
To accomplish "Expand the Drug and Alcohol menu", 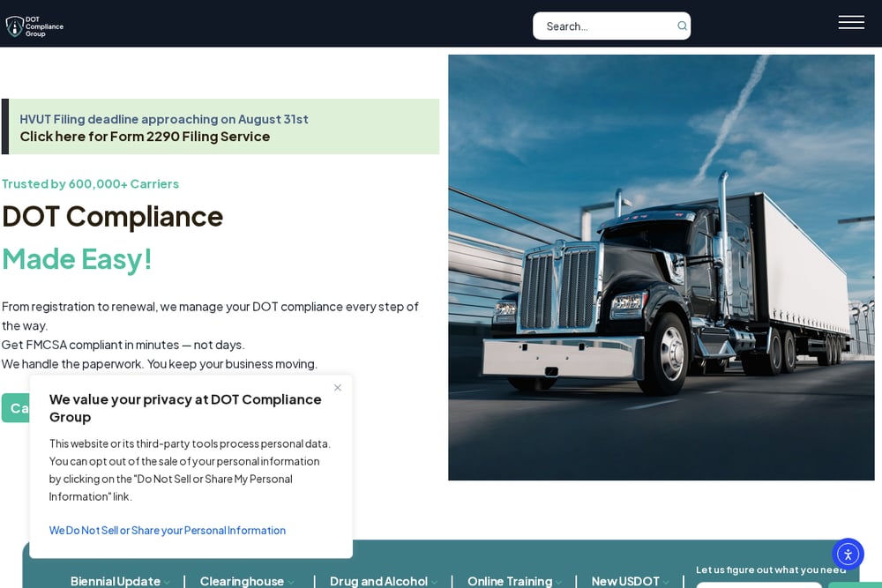I will (383, 581).
